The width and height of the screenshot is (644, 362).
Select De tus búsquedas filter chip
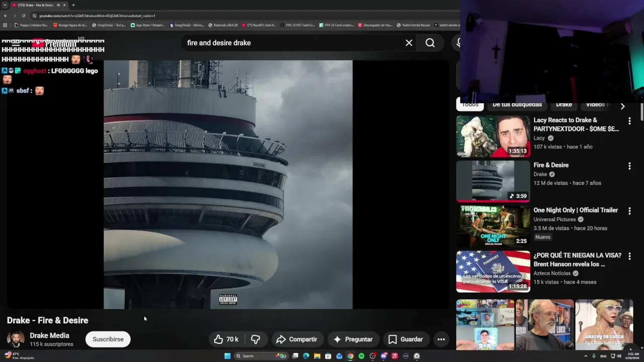coord(517,105)
